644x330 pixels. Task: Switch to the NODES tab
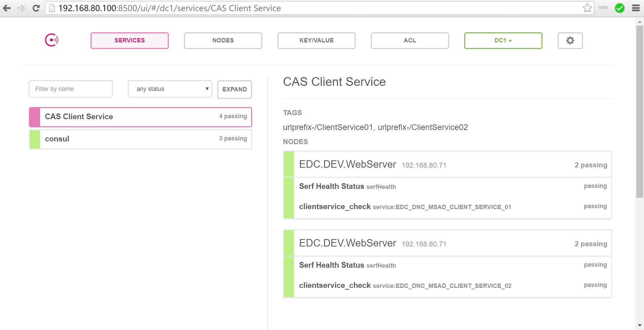tap(223, 40)
